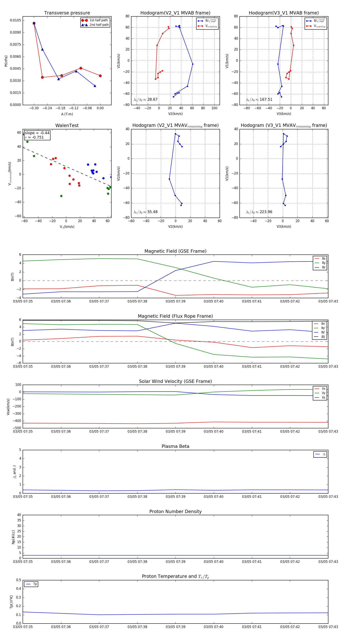Click the "Magnetic Field (GSE Frame)" title
The width and height of the screenshot is (351, 644).
click(175, 251)
